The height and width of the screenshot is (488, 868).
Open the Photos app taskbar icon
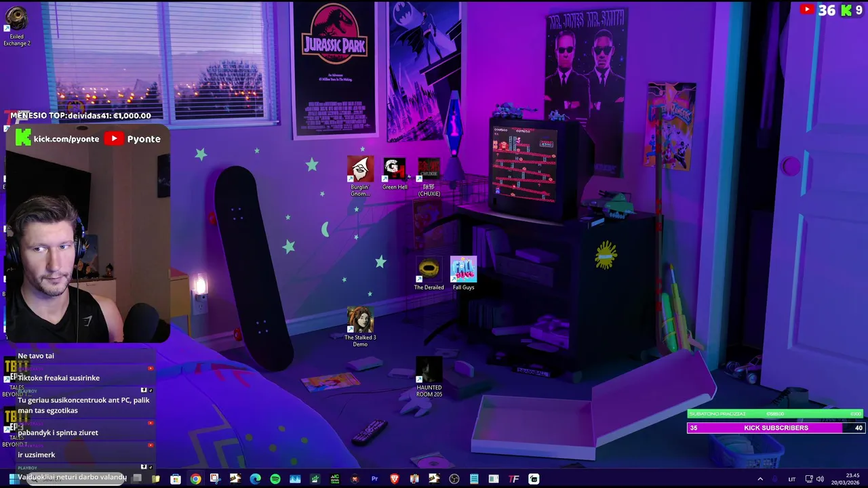pos(295,479)
